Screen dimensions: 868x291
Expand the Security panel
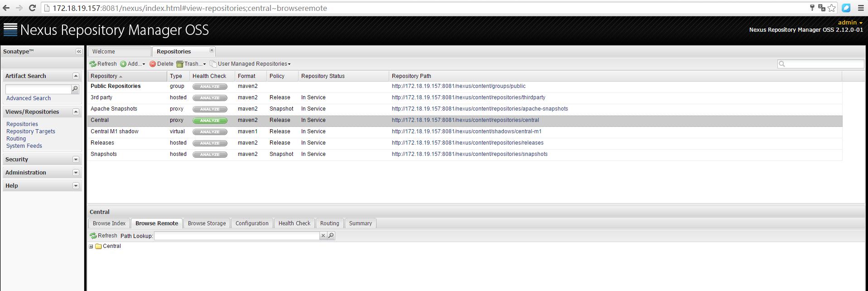tap(76, 160)
